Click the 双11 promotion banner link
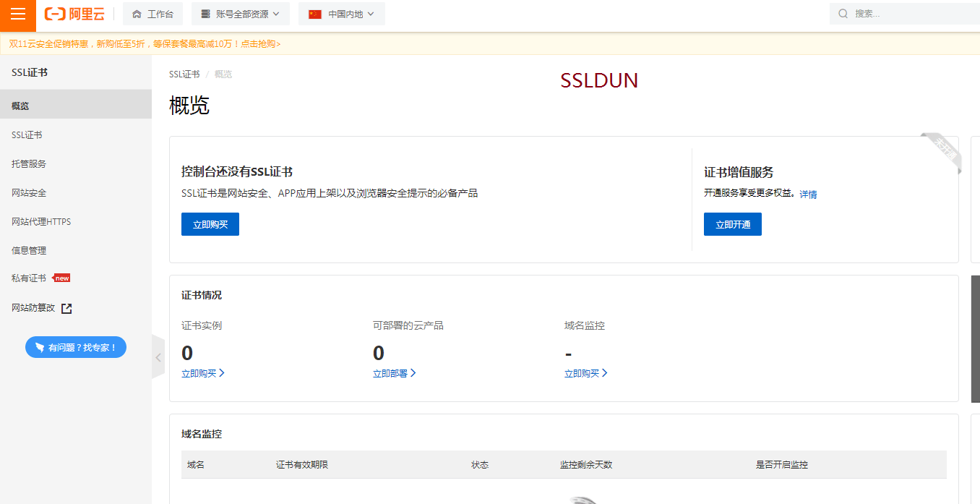This screenshot has width=980, height=504. 145,44
